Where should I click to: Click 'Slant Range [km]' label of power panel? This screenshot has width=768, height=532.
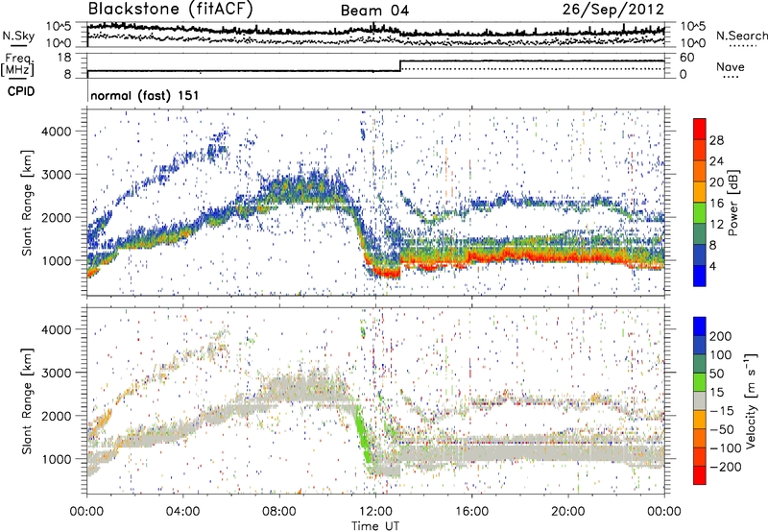click(28, 203)
